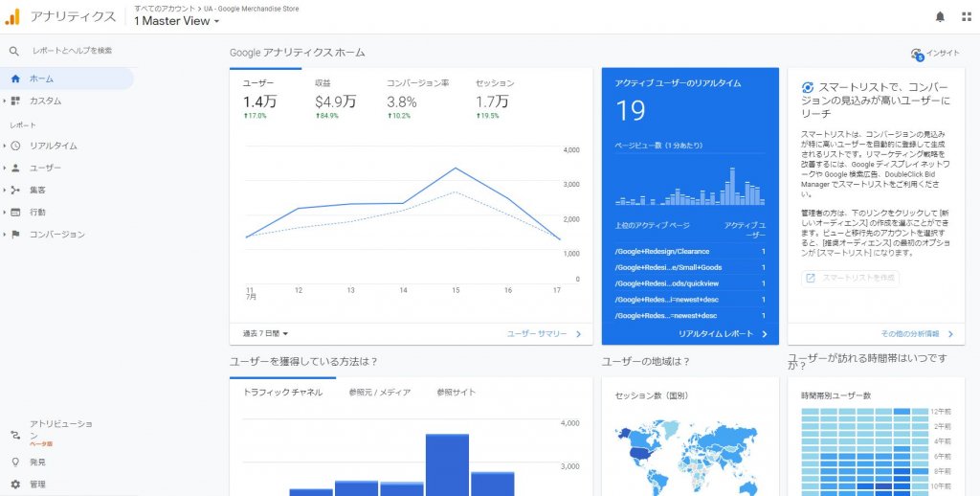Open the 1 Master View account dropdown
Viewport: 980px width, 496px height.
coord(176,21)
